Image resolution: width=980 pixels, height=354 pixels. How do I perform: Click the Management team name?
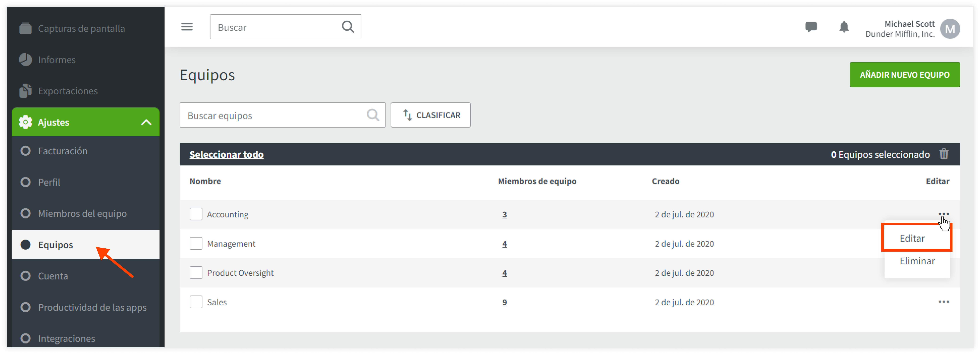tap(231, 244)
